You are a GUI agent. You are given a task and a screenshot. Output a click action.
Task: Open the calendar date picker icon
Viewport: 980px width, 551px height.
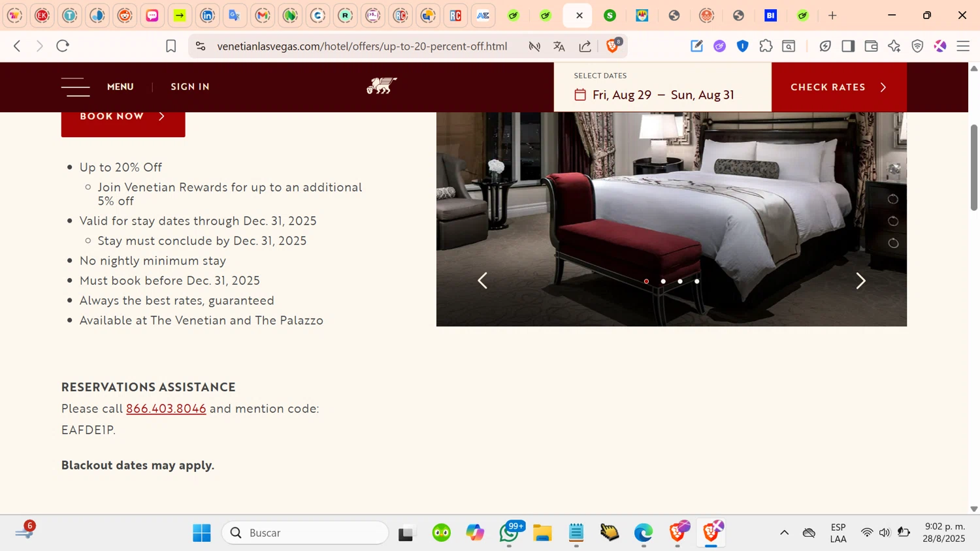[580, 95]
